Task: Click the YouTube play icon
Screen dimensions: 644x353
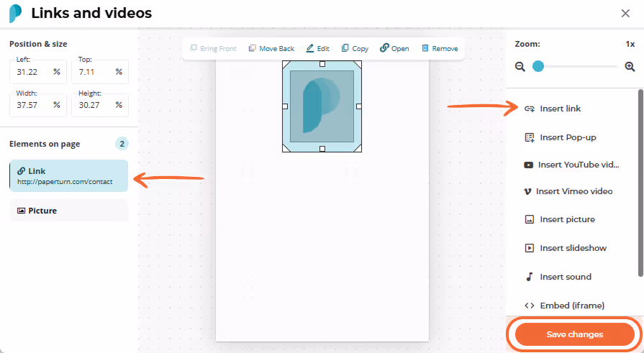Action: tap(528, 165)
